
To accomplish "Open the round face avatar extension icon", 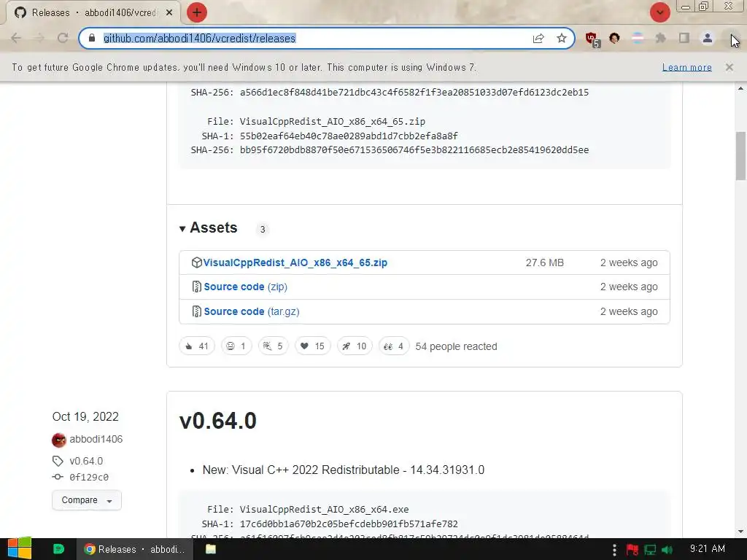I will (x=614, y=38).
